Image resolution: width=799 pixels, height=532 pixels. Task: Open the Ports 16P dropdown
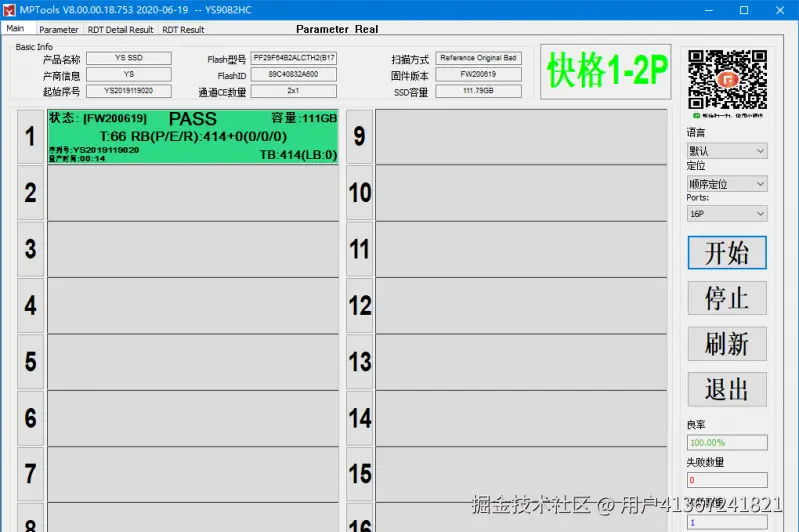(x=727, y=214)
